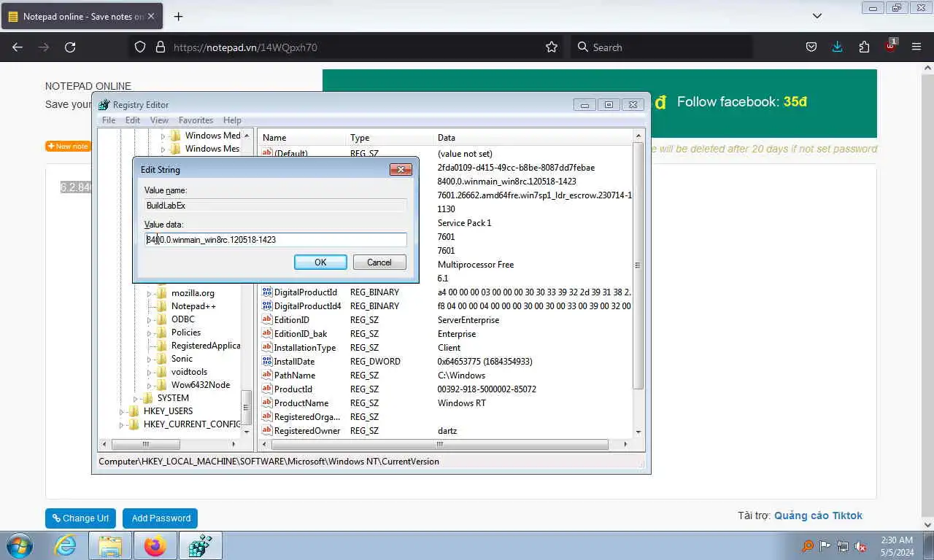Select the RegisteredOwner value row

[445, 431]
